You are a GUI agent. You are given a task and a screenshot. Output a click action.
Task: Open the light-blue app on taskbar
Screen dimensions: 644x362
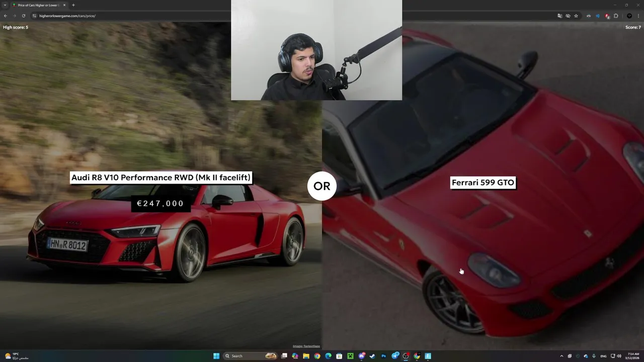pyautogui.click(x=428, y=356)
